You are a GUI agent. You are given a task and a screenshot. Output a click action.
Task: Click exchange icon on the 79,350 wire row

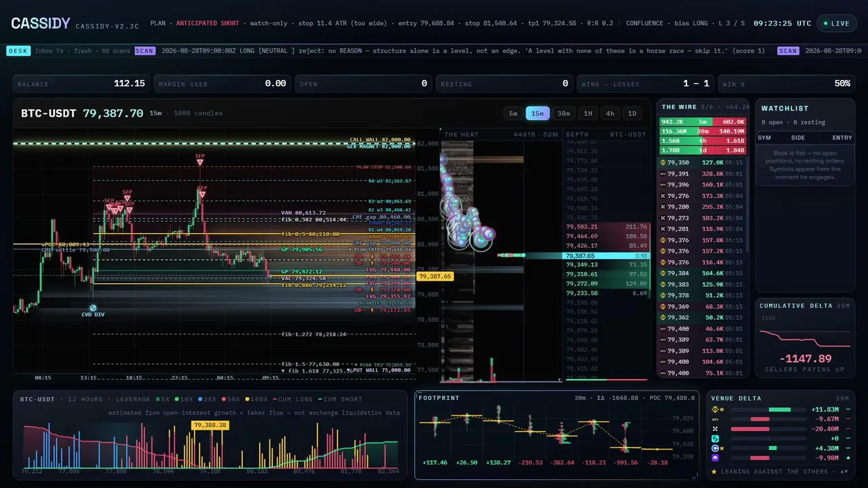(663, 163)
